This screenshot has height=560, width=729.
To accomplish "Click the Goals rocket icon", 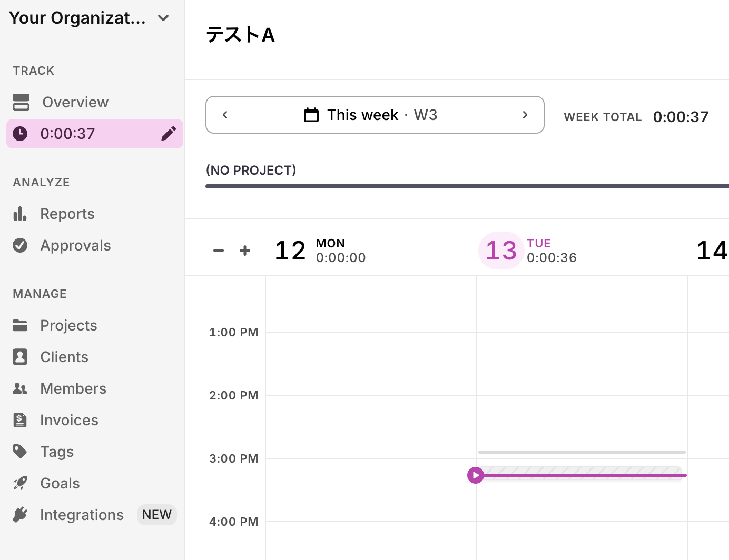I will tap(20, 483).
